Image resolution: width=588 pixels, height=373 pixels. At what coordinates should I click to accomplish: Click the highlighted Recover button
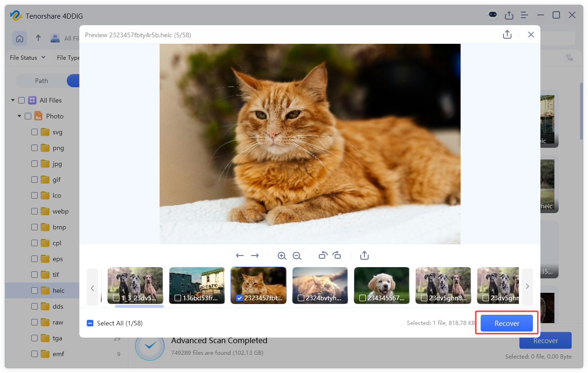click(507, 323)
